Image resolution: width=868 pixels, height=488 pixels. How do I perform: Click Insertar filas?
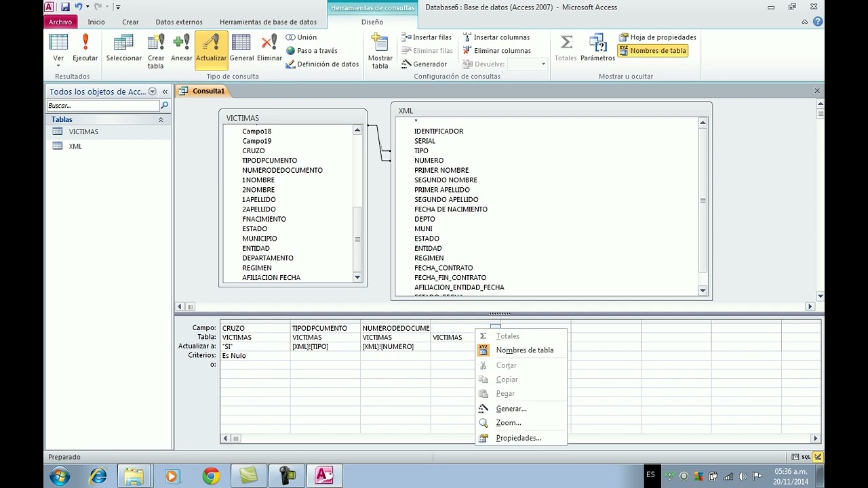coord(426,37)
